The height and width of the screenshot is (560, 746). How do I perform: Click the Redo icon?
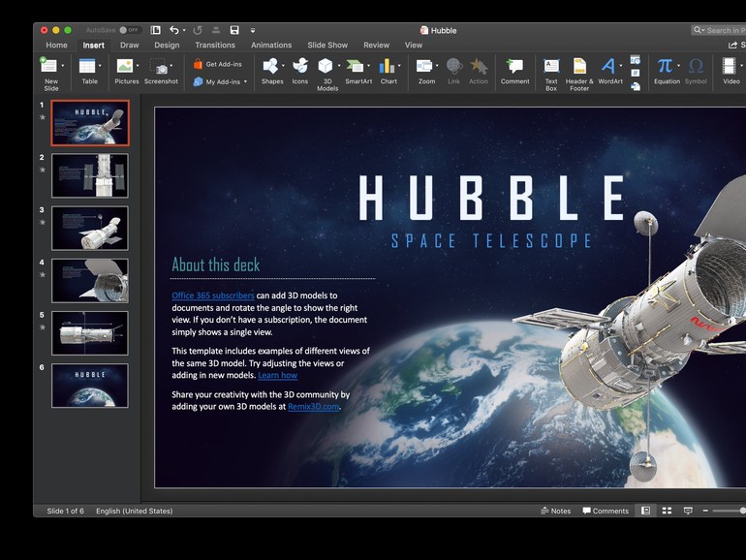pos(198,30)
